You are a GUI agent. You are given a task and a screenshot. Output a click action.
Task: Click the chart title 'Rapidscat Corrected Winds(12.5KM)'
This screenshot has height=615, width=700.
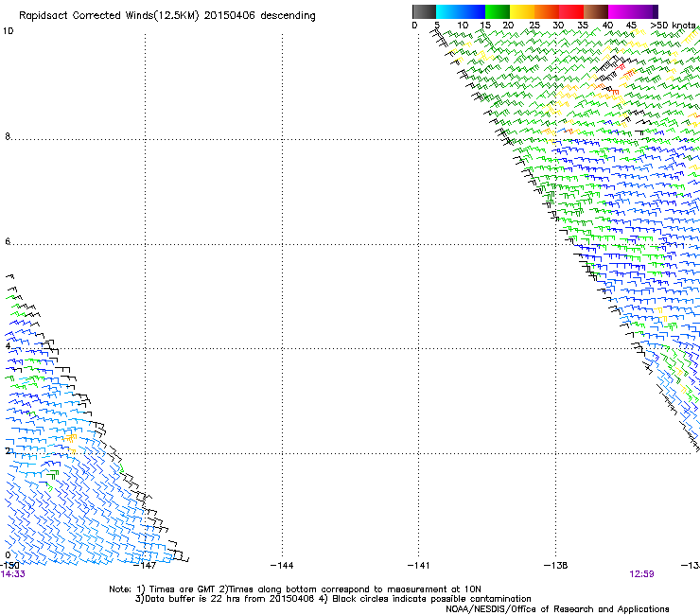(x=109, y=16)
